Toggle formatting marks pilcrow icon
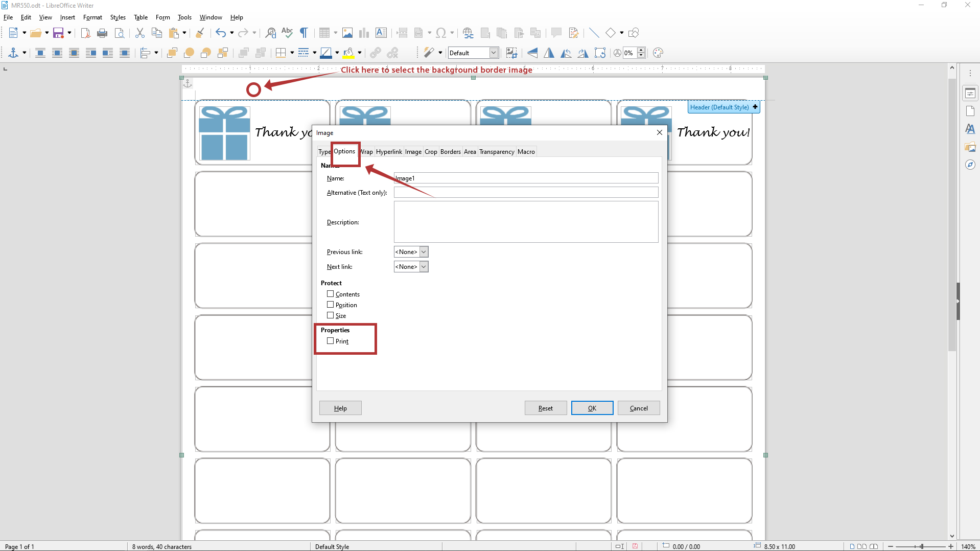980x551 pixels. (x=304, y=33)
